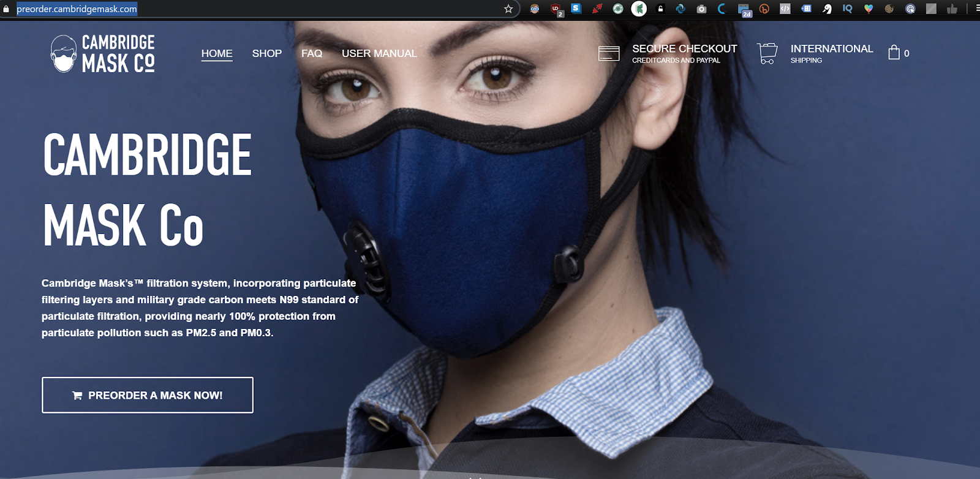980x479 pixels.
Task: Click the blue tag B extension icon
Action: 806,9
